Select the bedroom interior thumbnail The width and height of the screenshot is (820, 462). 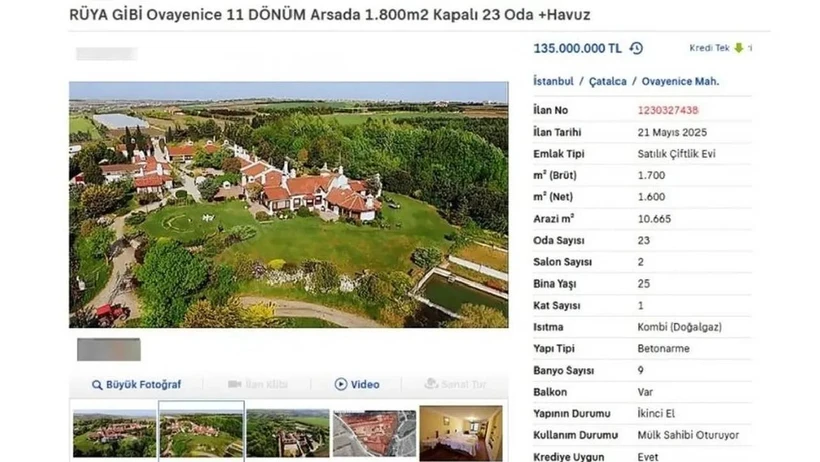click(x=461, y=433)
